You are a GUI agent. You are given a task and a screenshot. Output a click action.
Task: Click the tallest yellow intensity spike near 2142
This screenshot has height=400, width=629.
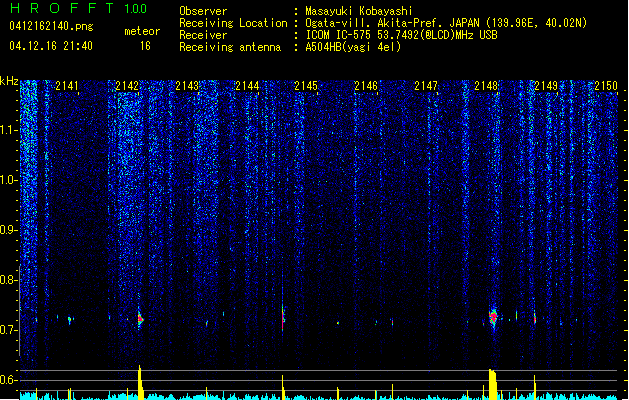[x=140, y=382]
